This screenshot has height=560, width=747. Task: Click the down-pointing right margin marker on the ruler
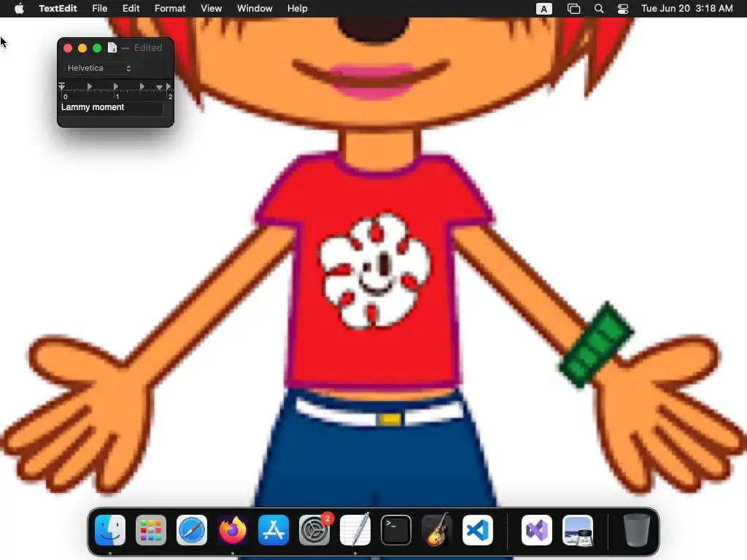pos(159,87)
